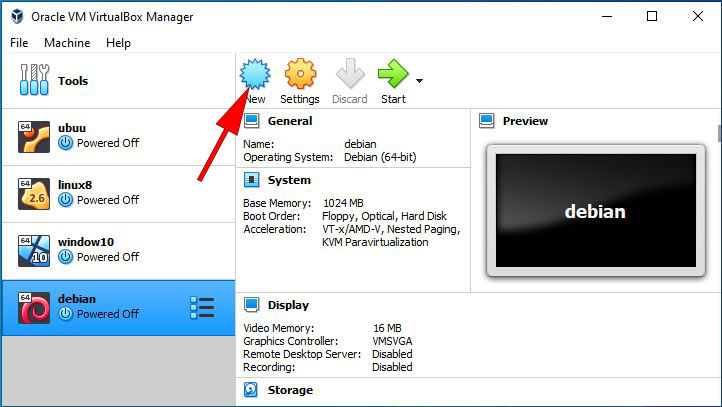722x407 pixels.
Task: Create a new virtual machine with New
Action: [x=255, y=81]
